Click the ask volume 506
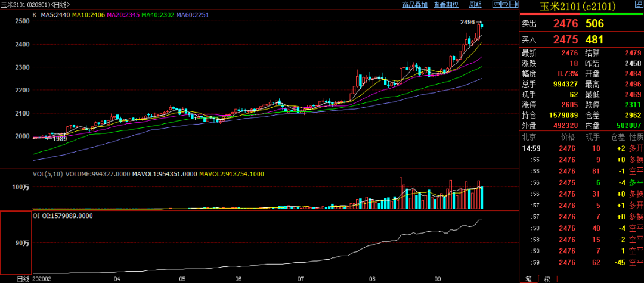 click(595, 24)
